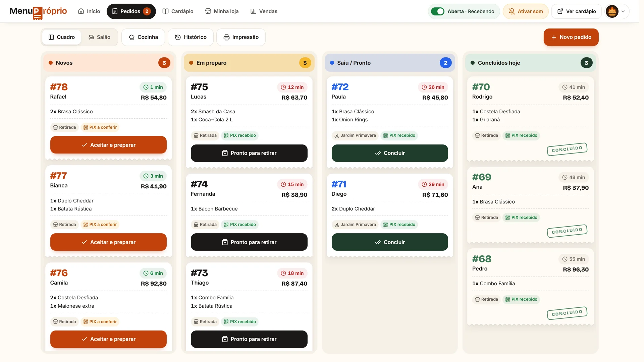Image resolution: width=644 pixels, height=362 pixels.
Task: Click the Ativar som button
Action: pyautogui.click(x=526, y=11)
